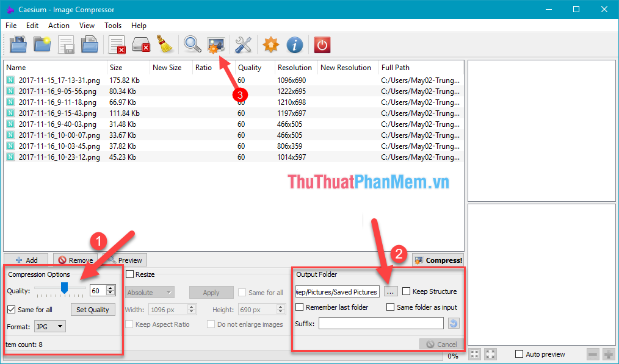Viewport: 619px width, 364px height.
Task: Open the Absolute resize mode dropdown
Action: point(150,292)
